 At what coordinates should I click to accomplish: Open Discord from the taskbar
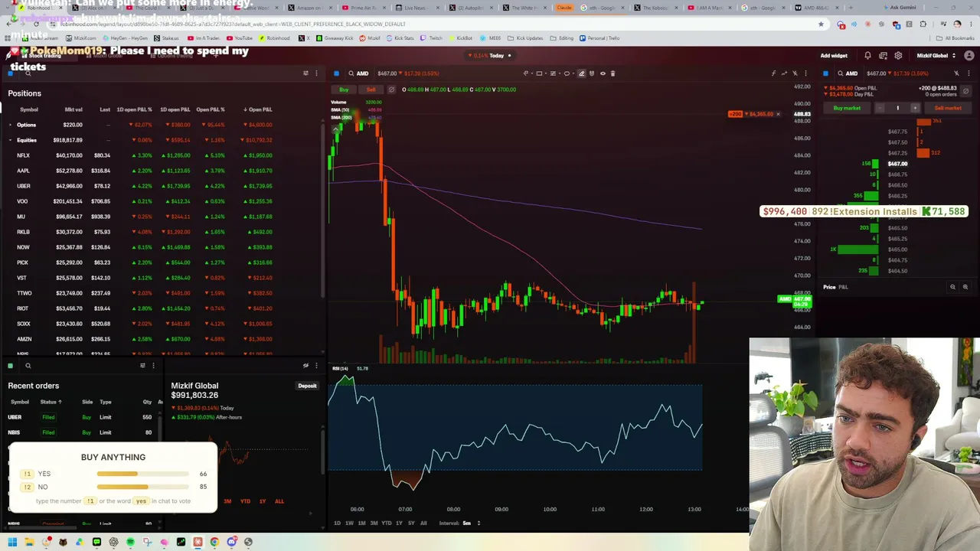(231, 542)
